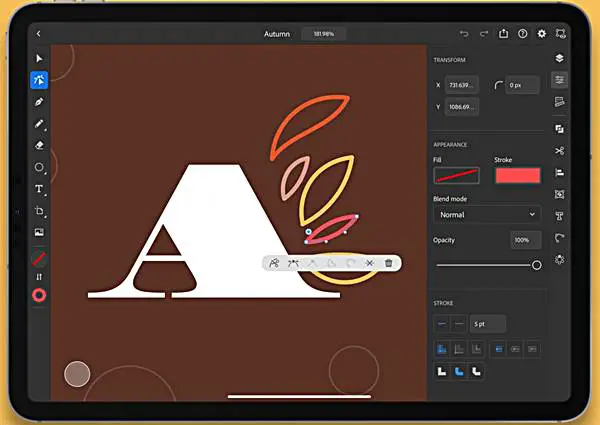The image size is (600, 425).
Task: Open the settings gear
Action: click(541, 34)
